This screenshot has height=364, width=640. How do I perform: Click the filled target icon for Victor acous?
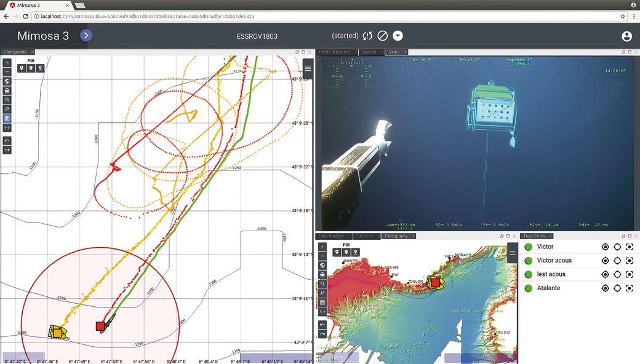coord(606,261)
